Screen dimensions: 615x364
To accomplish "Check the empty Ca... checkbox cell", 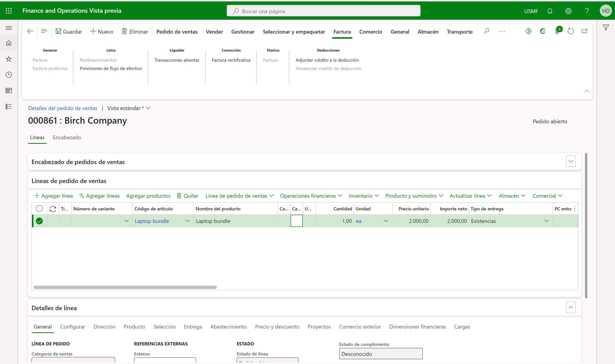I will tap(296, 221).
